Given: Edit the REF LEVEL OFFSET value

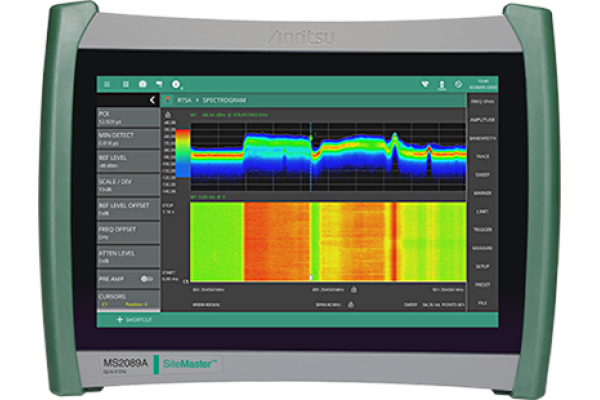Looking at the screenshot, I should (x=128, y=209).
